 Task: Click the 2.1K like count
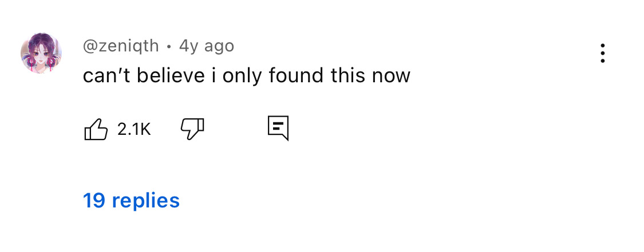pos(134,130)
